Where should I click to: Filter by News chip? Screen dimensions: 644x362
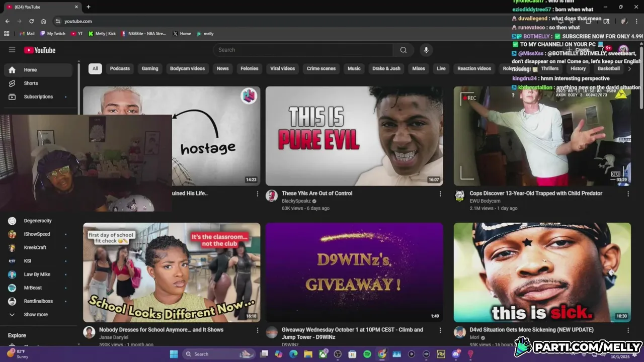point(222,68)
